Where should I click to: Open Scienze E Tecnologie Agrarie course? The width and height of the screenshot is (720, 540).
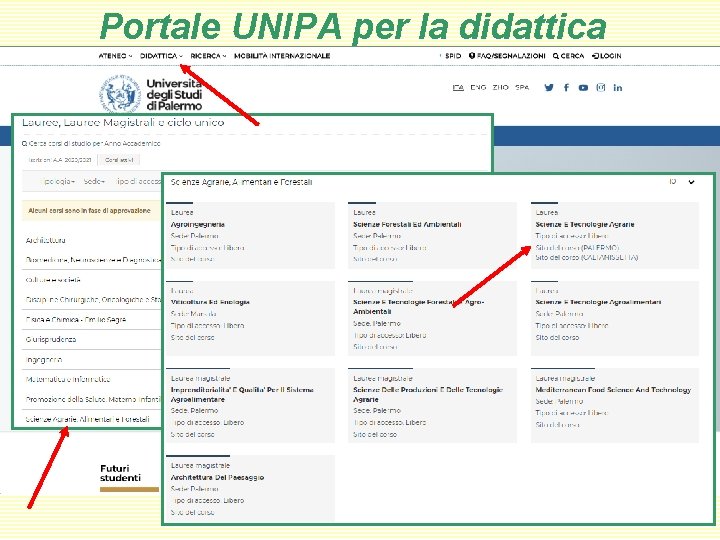click(x=585, y=225)
